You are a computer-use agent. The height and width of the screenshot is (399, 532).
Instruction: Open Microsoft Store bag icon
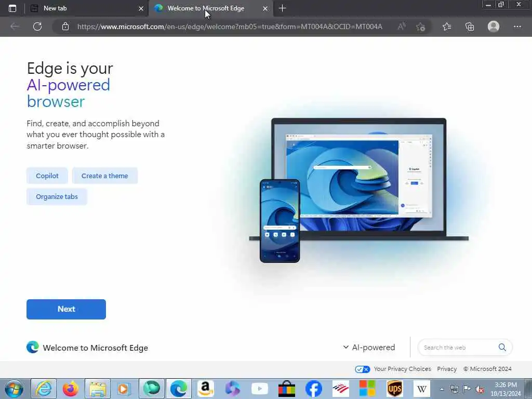(287, 389)
